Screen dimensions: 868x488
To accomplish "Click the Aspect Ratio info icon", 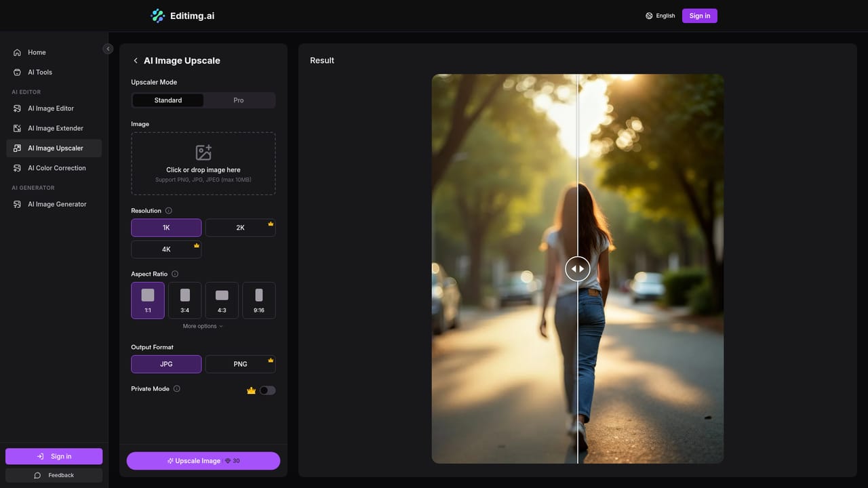I will (175, 274).
